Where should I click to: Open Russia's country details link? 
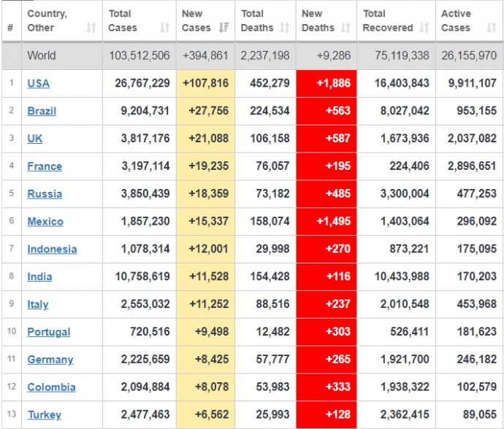(45, 194)
